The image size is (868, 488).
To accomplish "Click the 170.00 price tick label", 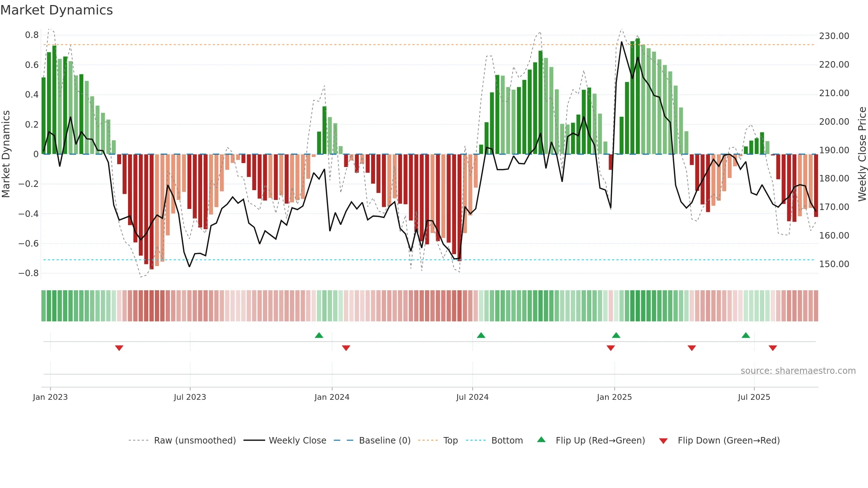I will (834, 207).
